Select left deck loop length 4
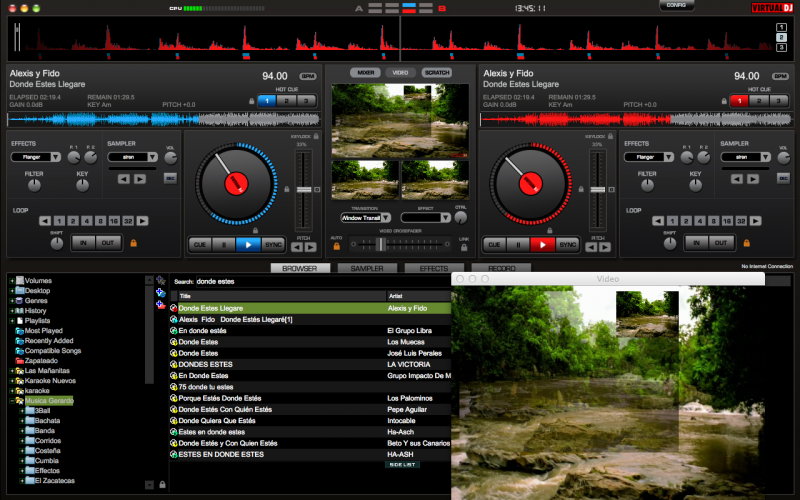The image size is (800, 500). [x=87, y=221]
